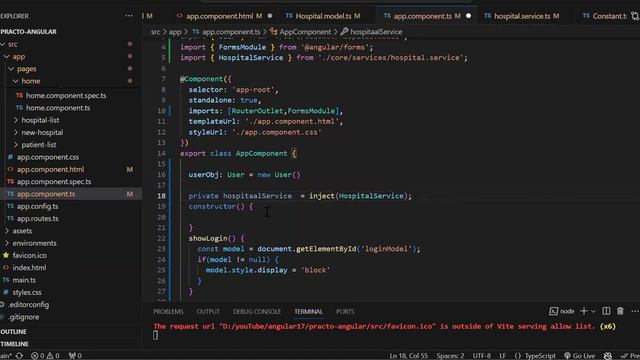Screen dimensions: 640x360
Task: Open home.component.ts file
Action: pos(58,108)
